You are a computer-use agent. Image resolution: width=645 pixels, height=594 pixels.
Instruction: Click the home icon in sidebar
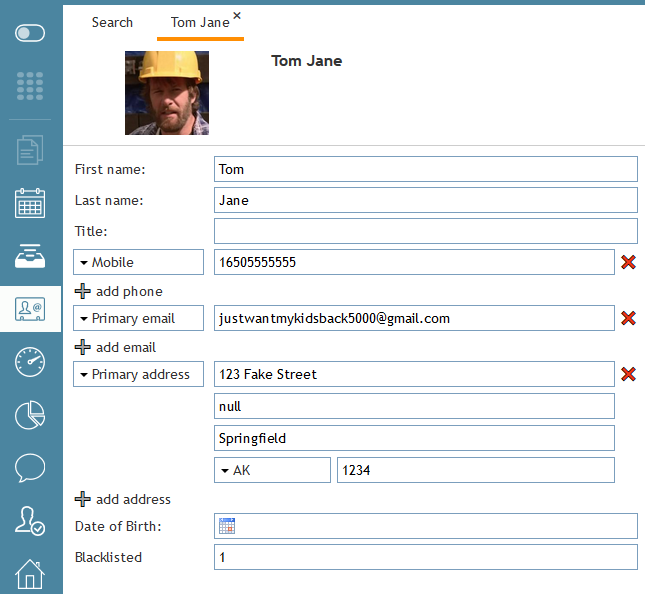click(30, 574)
